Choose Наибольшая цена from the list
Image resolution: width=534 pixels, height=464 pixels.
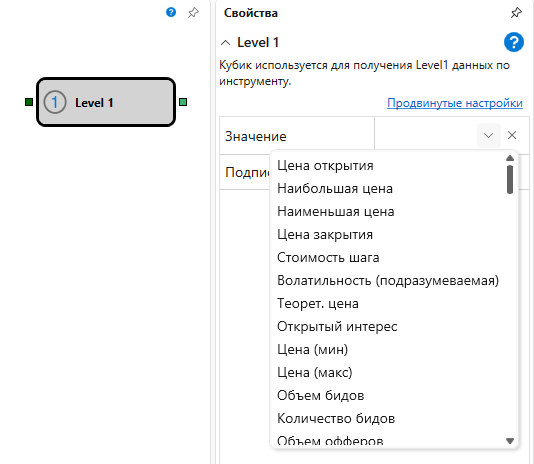click(x=335, y=188)
